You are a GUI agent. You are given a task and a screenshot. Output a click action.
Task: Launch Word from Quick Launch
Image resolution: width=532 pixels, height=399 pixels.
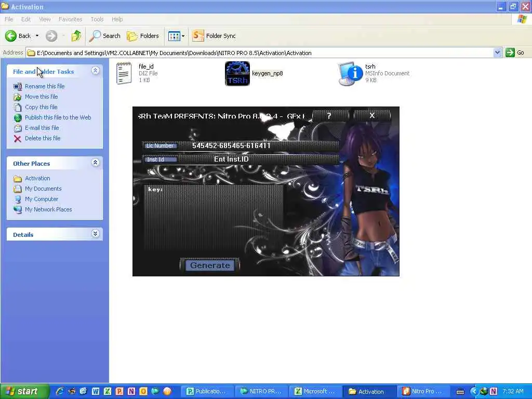[x=96, y=391]
